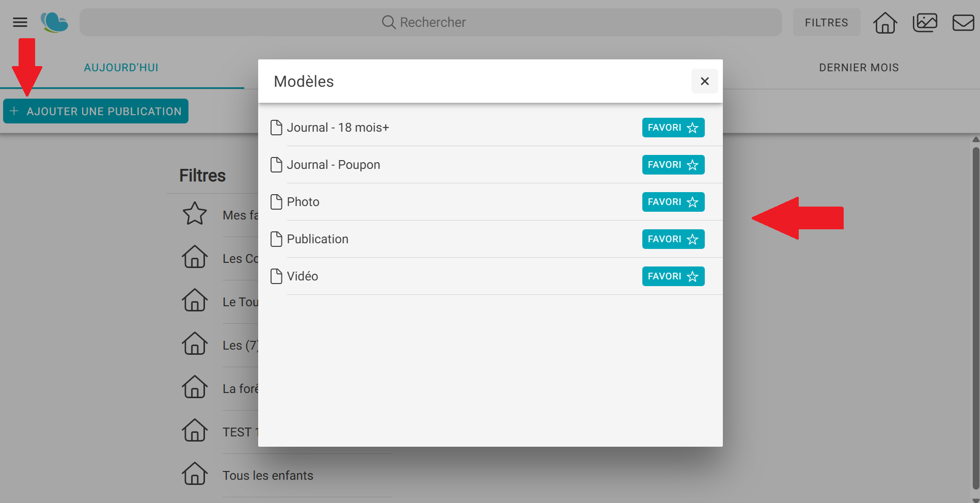Click the butterfly app logo
Image resolution: width=980 pixels, height=503 pixels.
coord(54,22)
